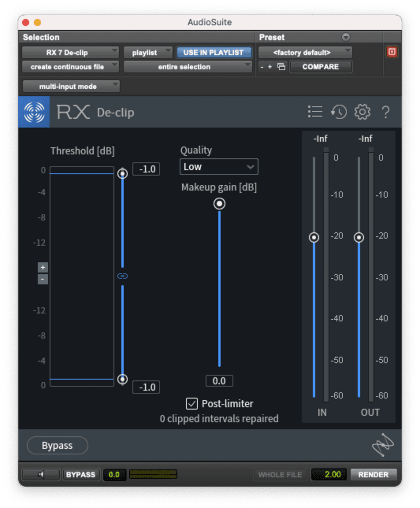Toggle the RX Bypass oval button
The image size is (420, 508).
tap(57, 446)
